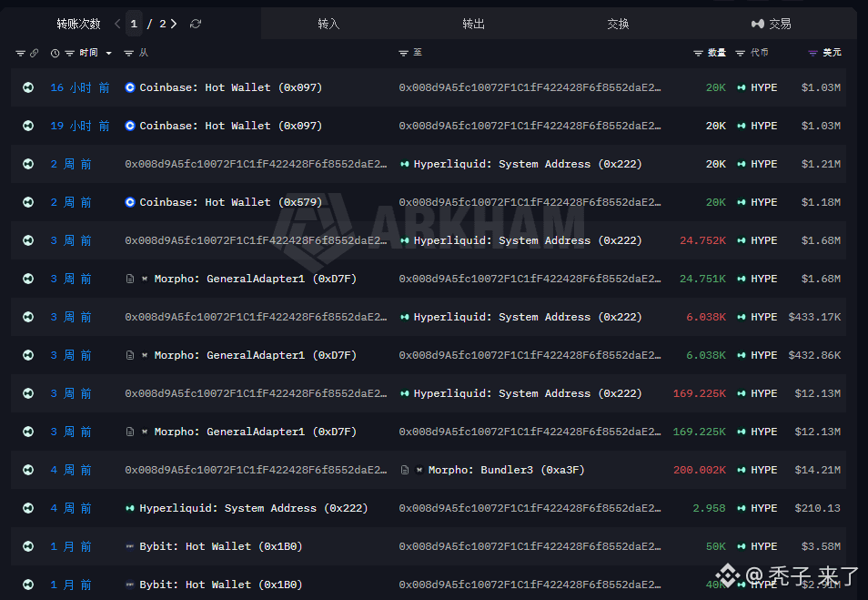Open the 数量 amount column filter

click(x=699, y=53)
